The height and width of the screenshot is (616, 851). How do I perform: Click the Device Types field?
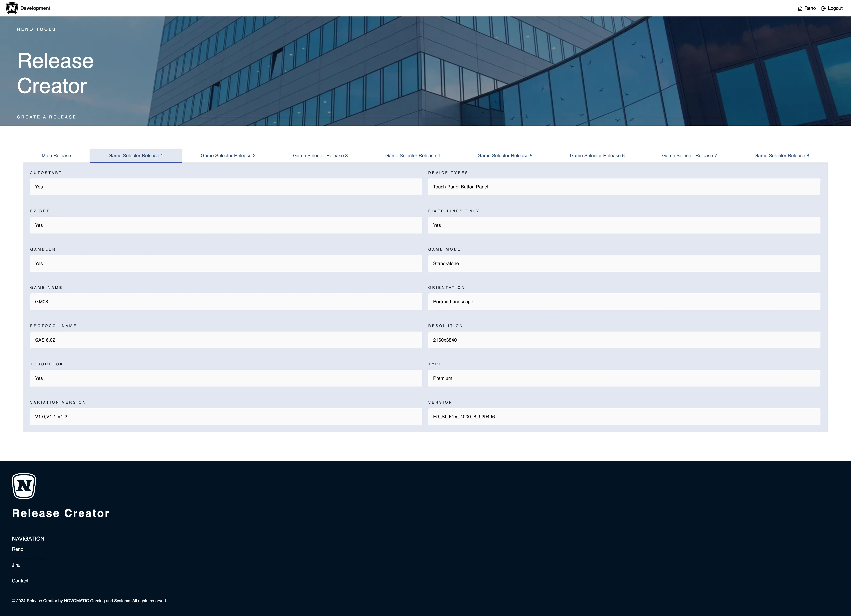point(624,187)
